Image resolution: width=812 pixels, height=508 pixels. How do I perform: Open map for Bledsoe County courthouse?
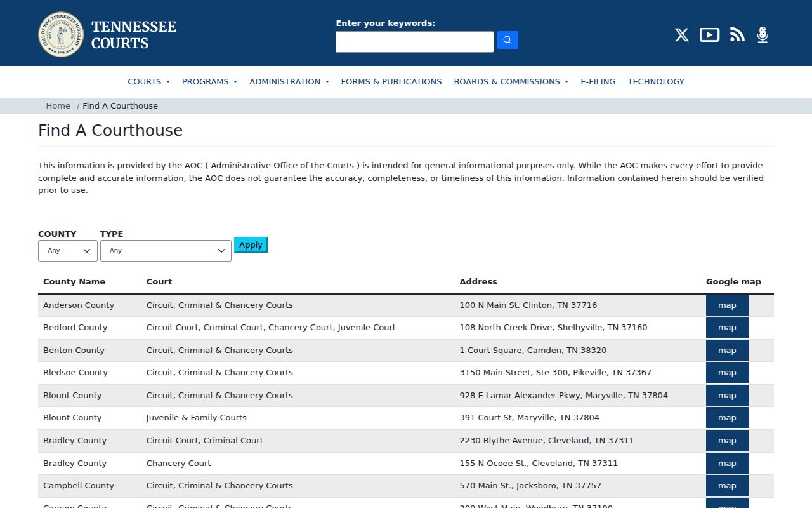[727, 373]
